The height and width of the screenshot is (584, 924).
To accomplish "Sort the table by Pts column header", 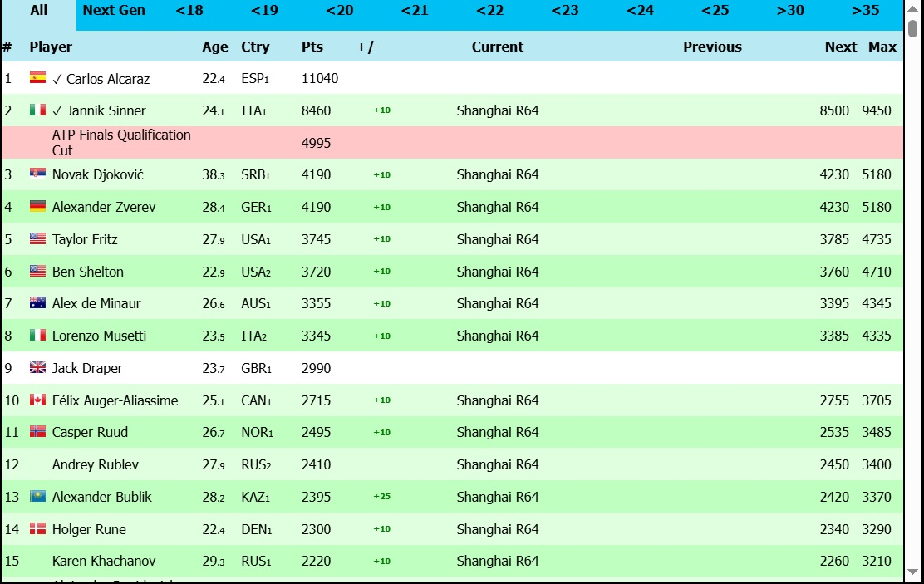I will tap(312, 47).
